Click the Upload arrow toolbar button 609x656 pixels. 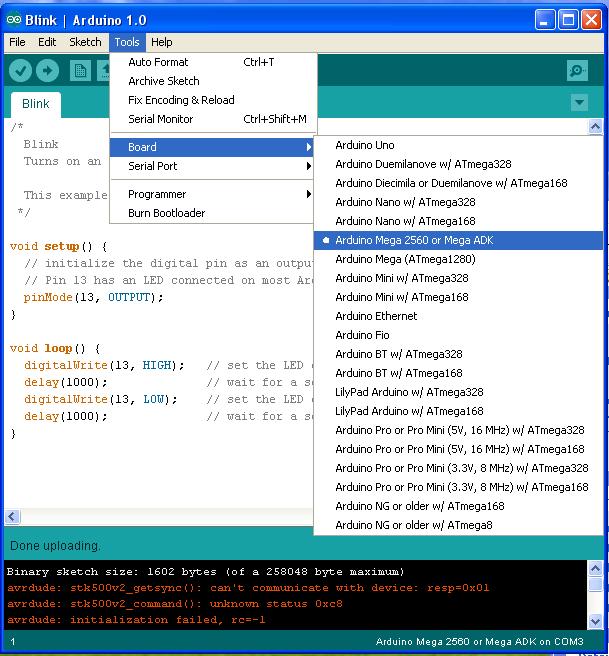click(x=47, y=70)
